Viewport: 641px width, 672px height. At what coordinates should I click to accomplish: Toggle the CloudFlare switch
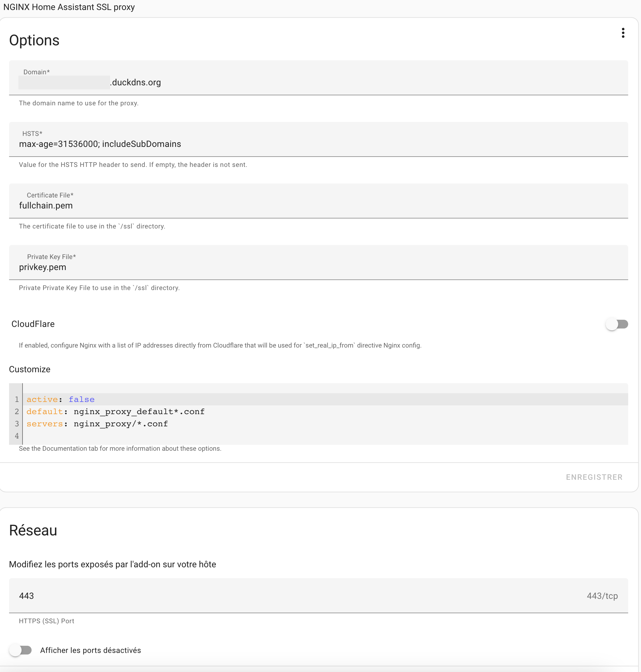(x=616, y=324)
